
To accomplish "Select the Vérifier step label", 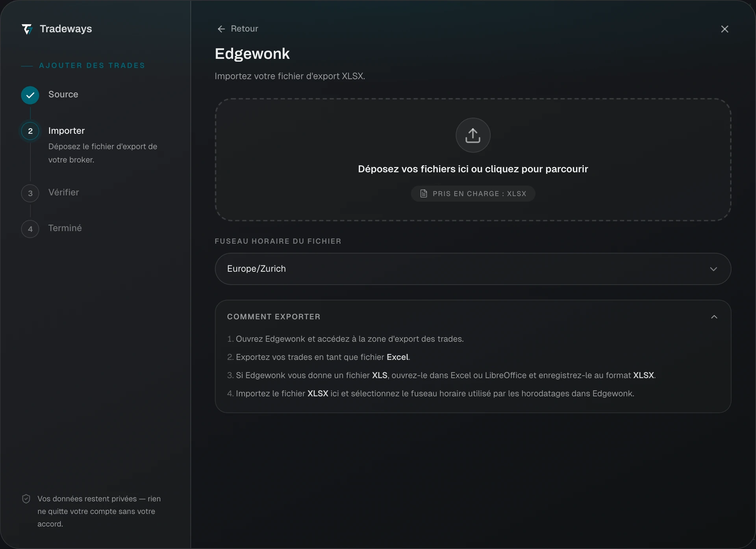I will tap(64, 192).
